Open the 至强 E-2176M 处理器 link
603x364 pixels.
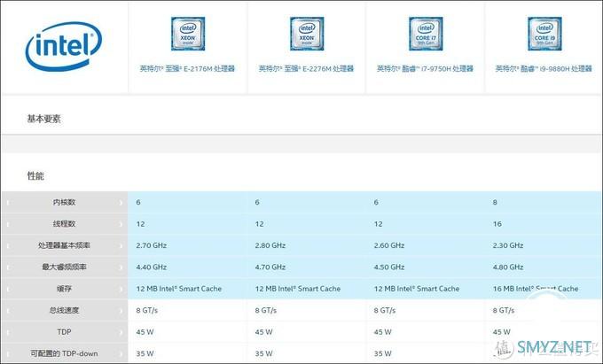tap(187, 69)
